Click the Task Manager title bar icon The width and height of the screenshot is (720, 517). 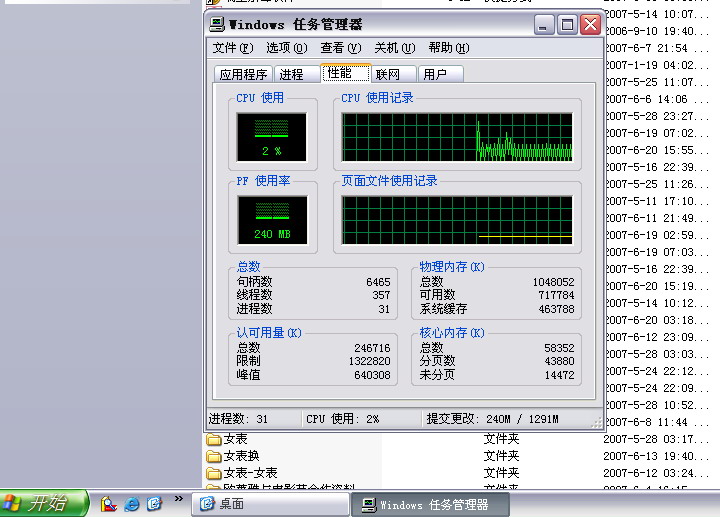tap(217, 24)
